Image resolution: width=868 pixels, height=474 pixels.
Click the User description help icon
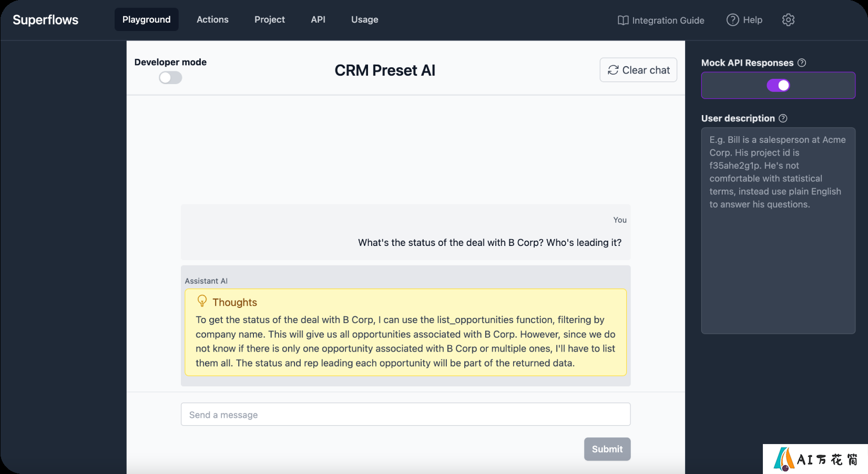point(783,118)
